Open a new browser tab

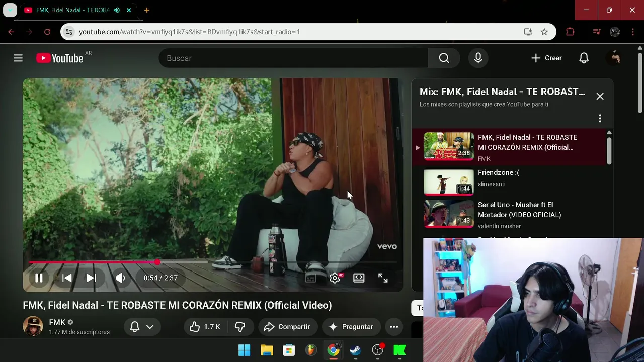tap(146, 10)
